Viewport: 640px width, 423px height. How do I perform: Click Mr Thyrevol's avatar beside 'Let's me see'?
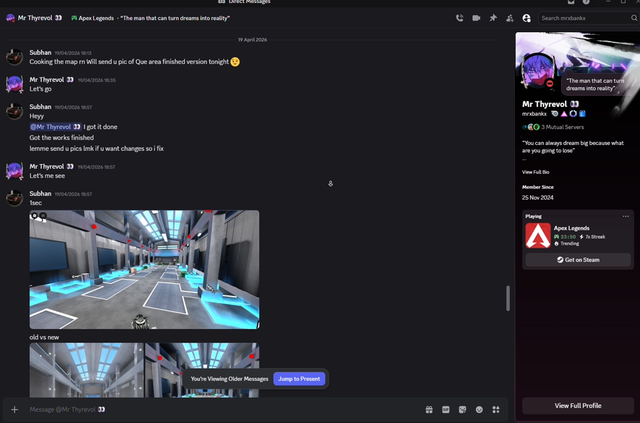click(x=15, y=171)
